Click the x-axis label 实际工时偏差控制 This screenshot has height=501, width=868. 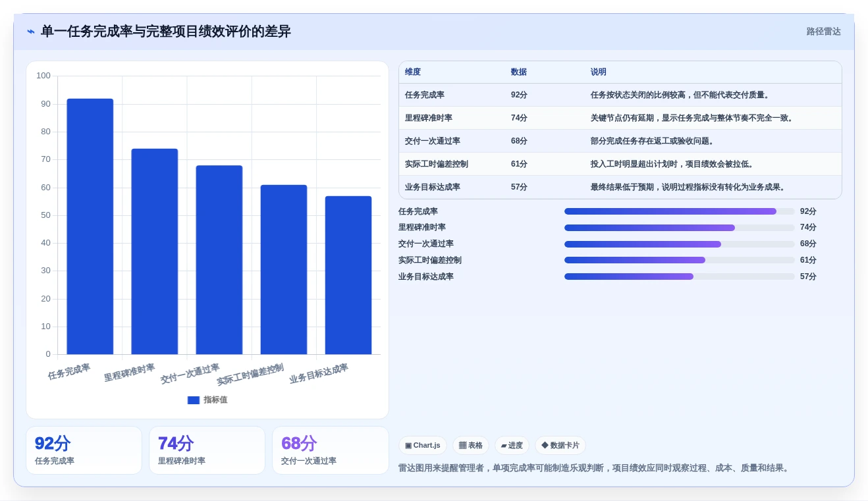[x=250, y=375]
